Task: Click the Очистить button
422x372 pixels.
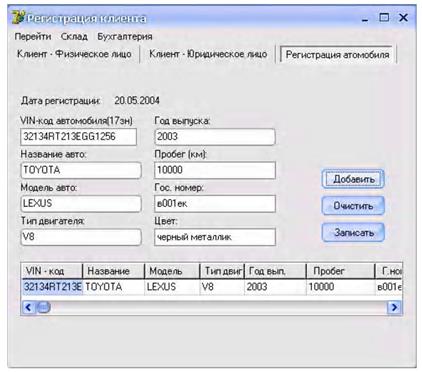Action: pyautogui.click(x=353, y=206)
